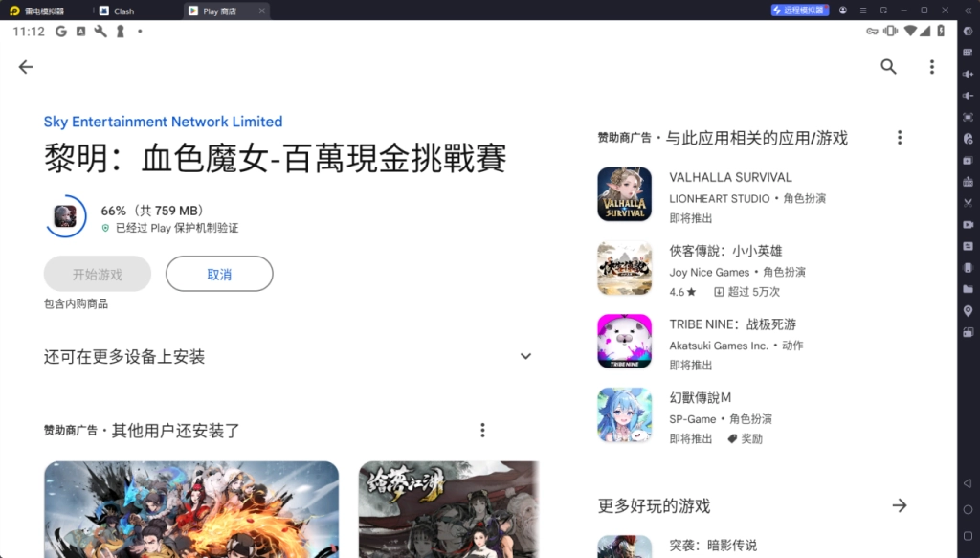Click the downloading app icon with progress ring
980x558 pixels.
pyautogui.click(x=65, y=216)
